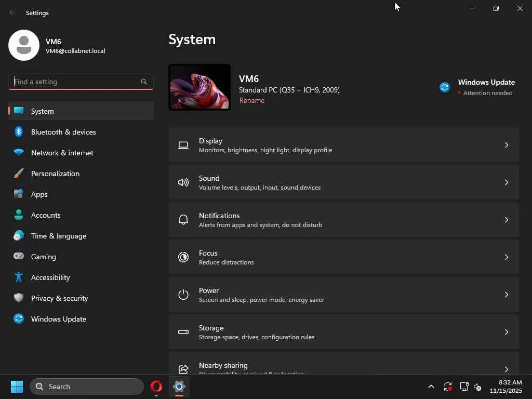Go to Network & internet
532x399 pixels.
point(81,152)
